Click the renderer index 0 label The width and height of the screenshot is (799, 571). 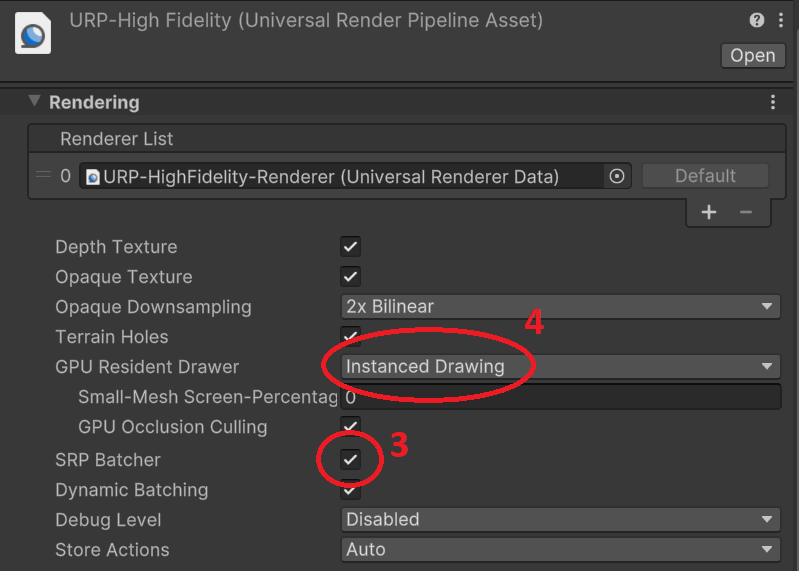[65, 176]
